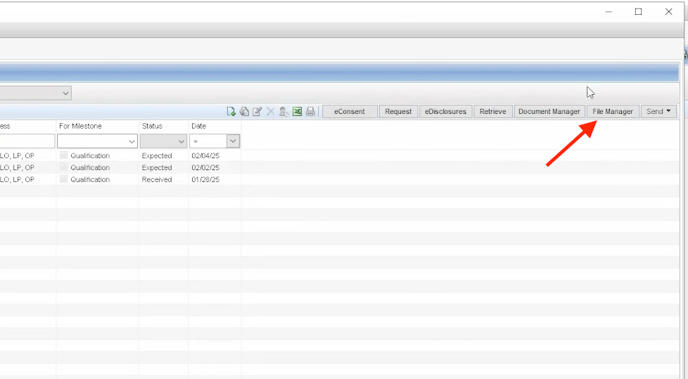
Task: Click the date filter input field
Action: click(208, 141)
